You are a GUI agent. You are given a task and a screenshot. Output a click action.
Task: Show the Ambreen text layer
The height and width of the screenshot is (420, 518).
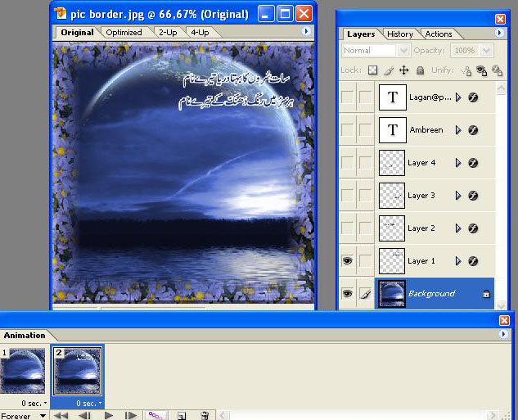click(x=348, y=130)
